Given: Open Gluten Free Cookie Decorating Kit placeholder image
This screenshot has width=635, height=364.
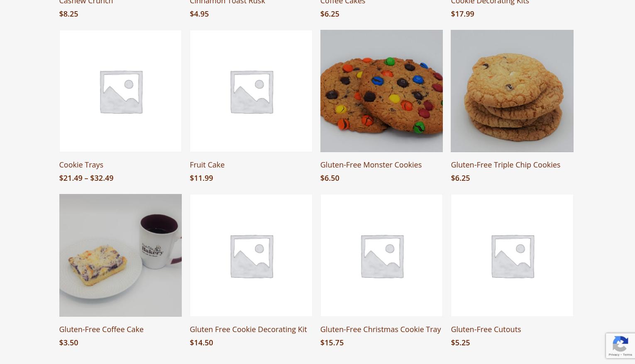Looking at the screenshot, I should coord(251,255).
